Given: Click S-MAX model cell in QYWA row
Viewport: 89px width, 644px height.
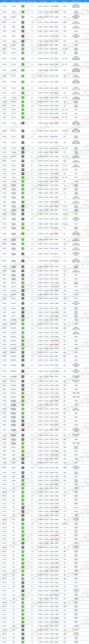Looking at the screenshot, I should pyautogui.click(x=13, y=459).
